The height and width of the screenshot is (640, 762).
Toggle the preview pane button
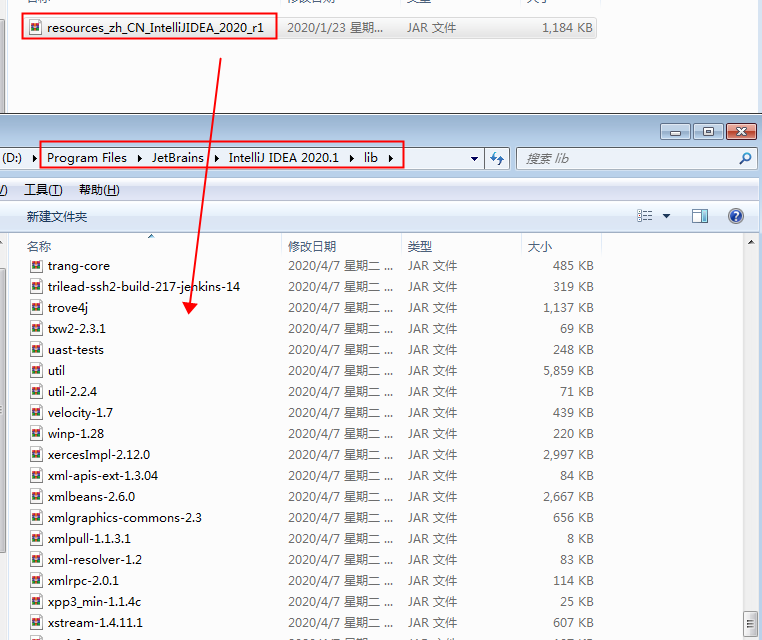pyautogui.click(x=700, y=216)
